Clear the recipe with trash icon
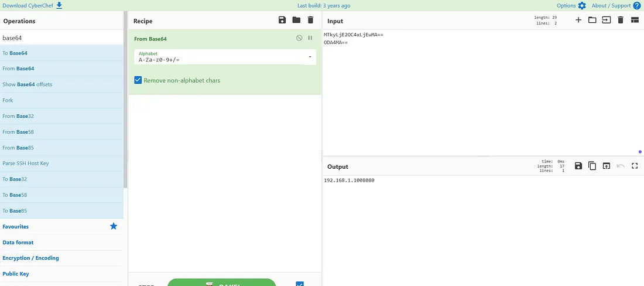Viewport: 644px width, 286px height. pyautogui.click(x=310, y=21)
